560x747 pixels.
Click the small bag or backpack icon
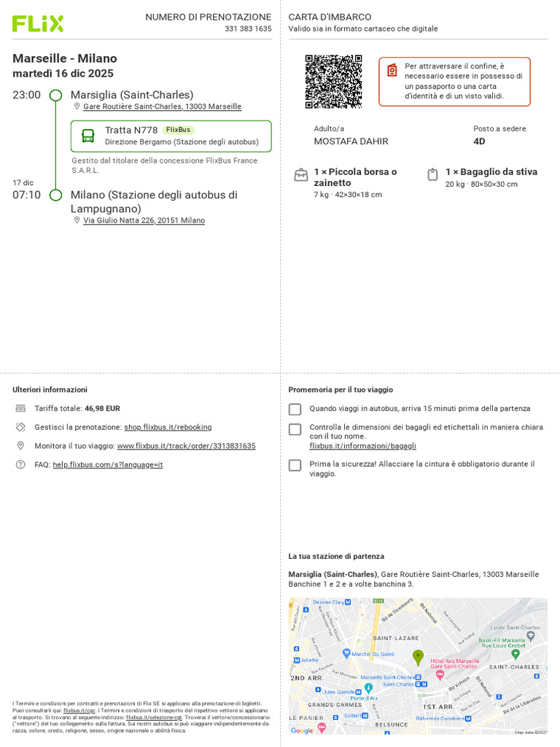301,175
